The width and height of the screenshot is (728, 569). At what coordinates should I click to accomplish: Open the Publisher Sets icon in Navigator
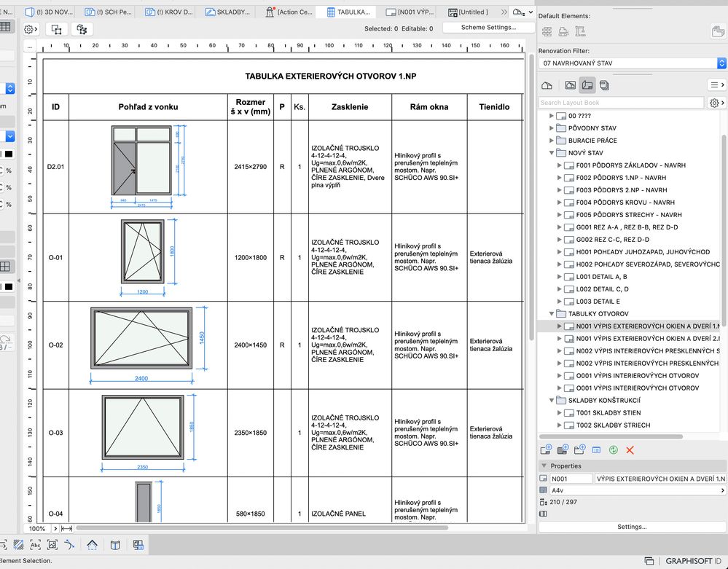tap(604, 85)
